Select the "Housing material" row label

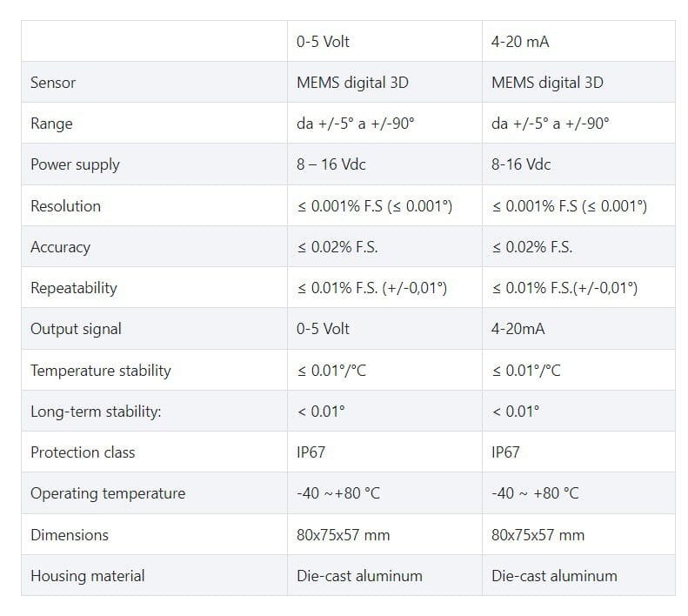[x=88, y=576]
